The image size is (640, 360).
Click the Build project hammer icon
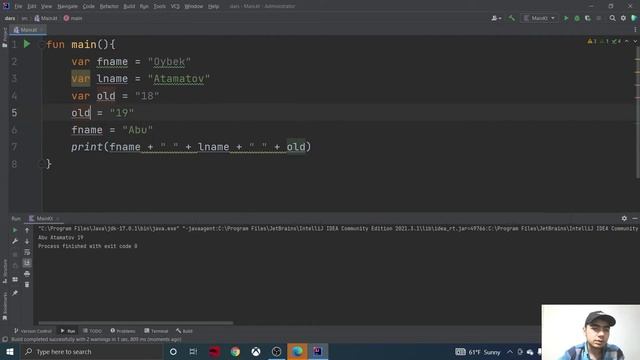point(512,18)
